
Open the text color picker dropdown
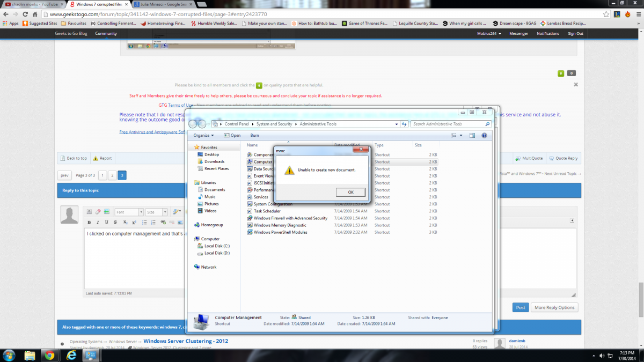[177, 212]
